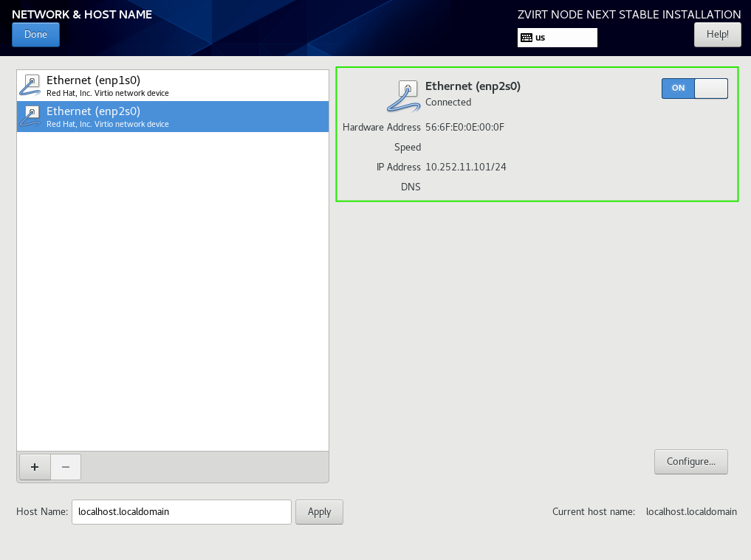Select Ethernet (enp1s0) in device list
This screenshot has height=560, width=751.
click(172, 86)
